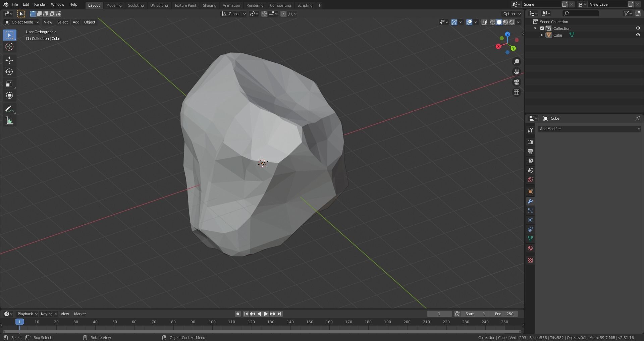Switch to wireframe viewport shading
This screenshot has width=644, height=341.
493,22
